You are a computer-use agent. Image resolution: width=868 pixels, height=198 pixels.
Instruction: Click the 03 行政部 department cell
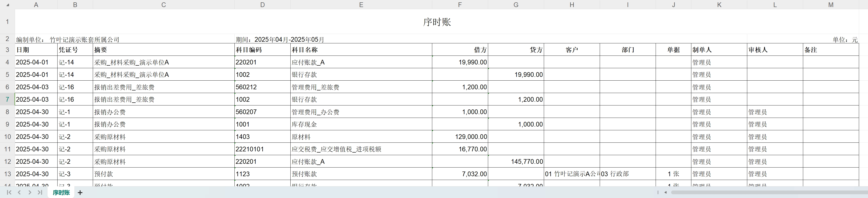627,174
